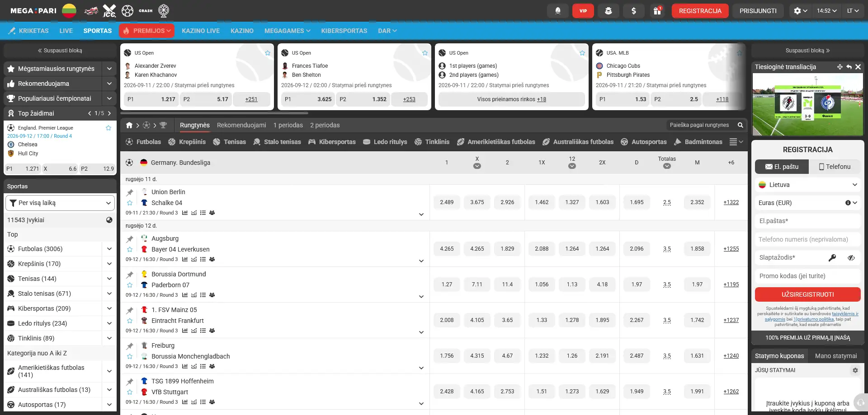This screenshot has height=415, width=868.
Task: Open the Sportas menu item
Action: (98, 31)
